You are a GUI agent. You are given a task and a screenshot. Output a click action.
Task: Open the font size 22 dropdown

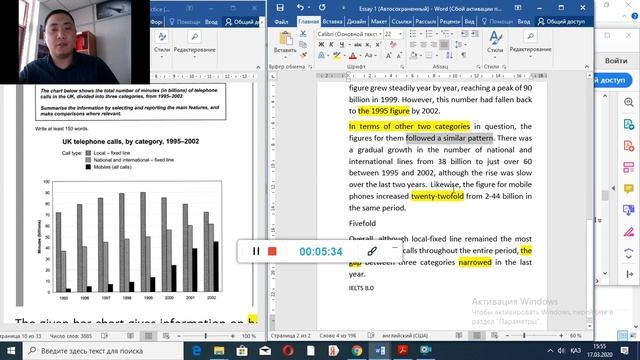click(x=400, y=34)
